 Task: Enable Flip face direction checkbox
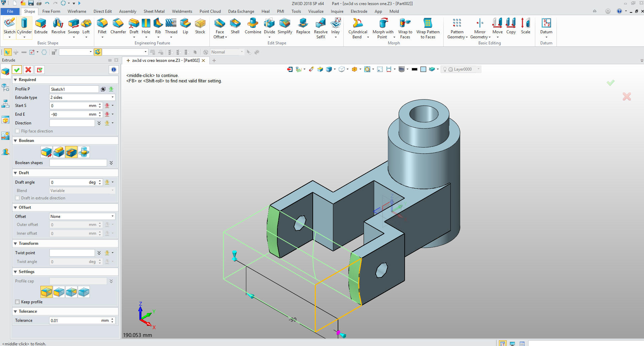[x=18, y=131]
